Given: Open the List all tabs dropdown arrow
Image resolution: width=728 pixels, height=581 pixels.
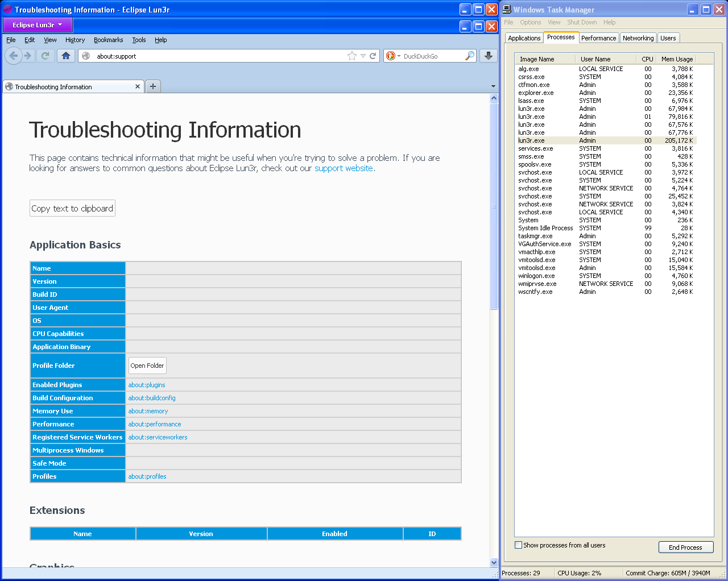Looking at the screenshot, I should pyautogui.click(x=493, y=86).
